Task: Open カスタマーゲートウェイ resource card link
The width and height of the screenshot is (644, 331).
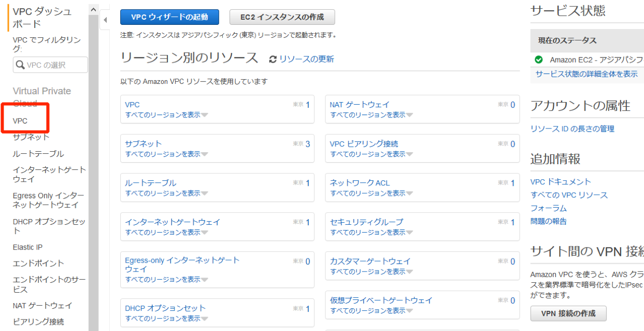Action: point(370,261)
